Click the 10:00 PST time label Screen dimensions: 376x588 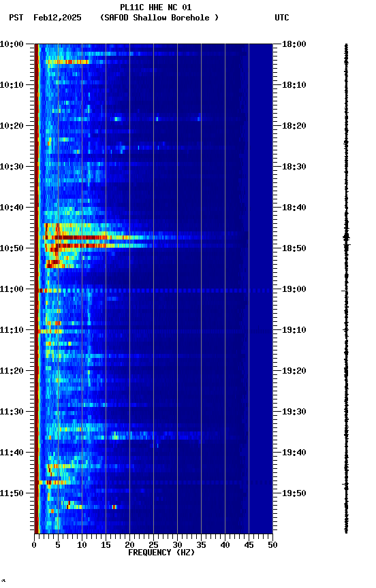coord(12,44)
